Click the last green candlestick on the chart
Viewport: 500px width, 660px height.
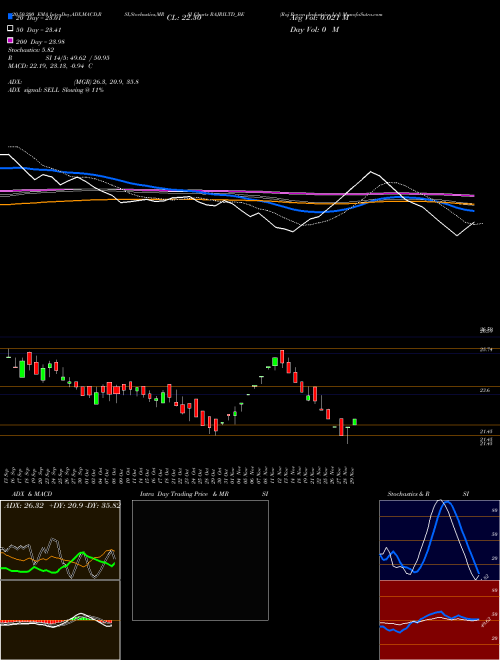point(355,422)
